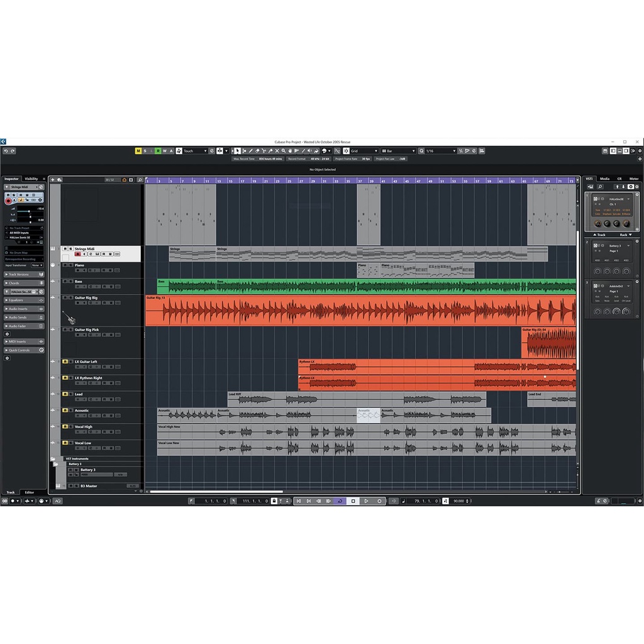644x644 pixels.
Task: Toggle the yellow mute button on LX Guitar Left
Action: point(65,362)
